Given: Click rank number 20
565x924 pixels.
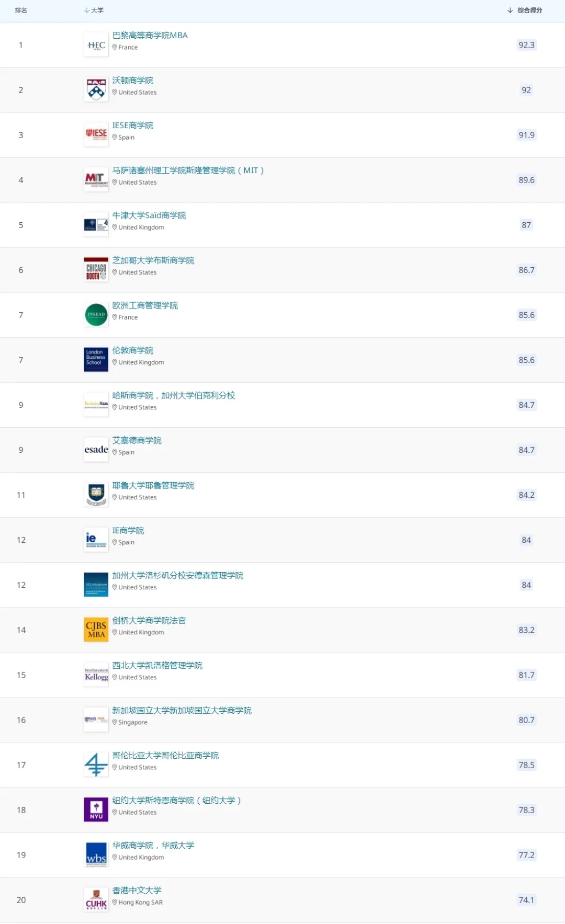Looking at the screenshot, I should point(21,899).
